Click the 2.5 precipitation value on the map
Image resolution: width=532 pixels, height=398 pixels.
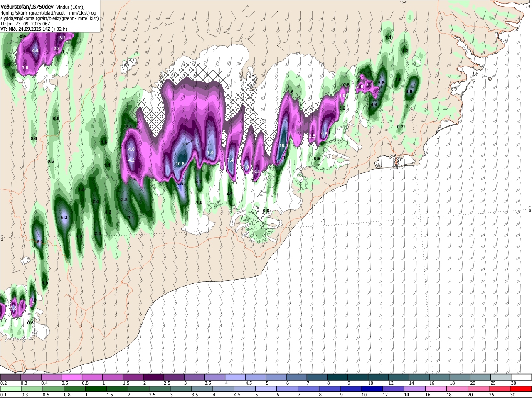click(x=313, y=136)
